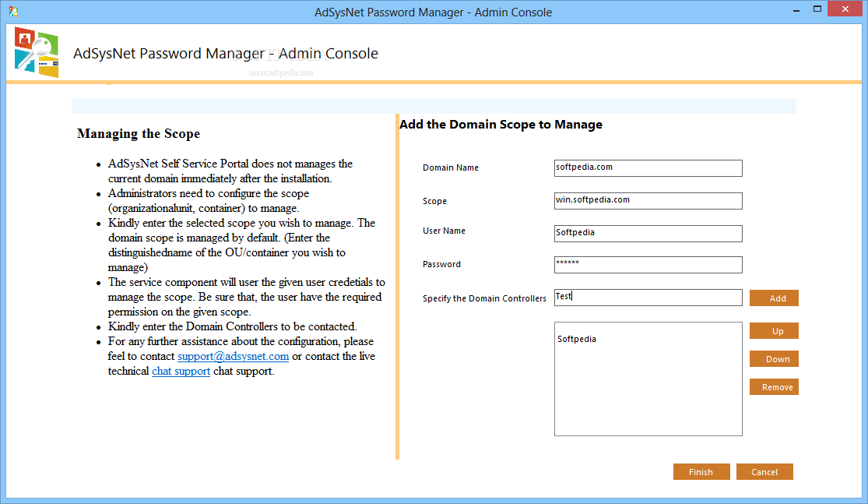Move the selected controller Down
The image size is (868, 504).
coord(774,359)
